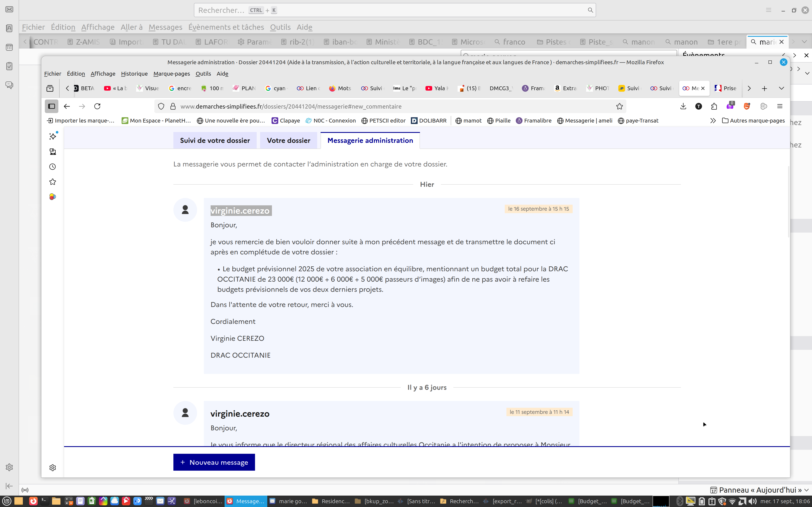Click the site tracking protection shield icon
Image resolution: width=812 pixels, height=507 pixels.
pyautogui.click(x=161, y=106)
